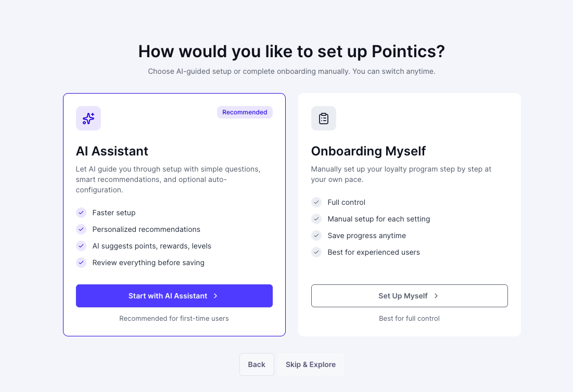This screenshot has width=573, height=392.
Task: Start with AI Assistant
Action: click(174, 296)
